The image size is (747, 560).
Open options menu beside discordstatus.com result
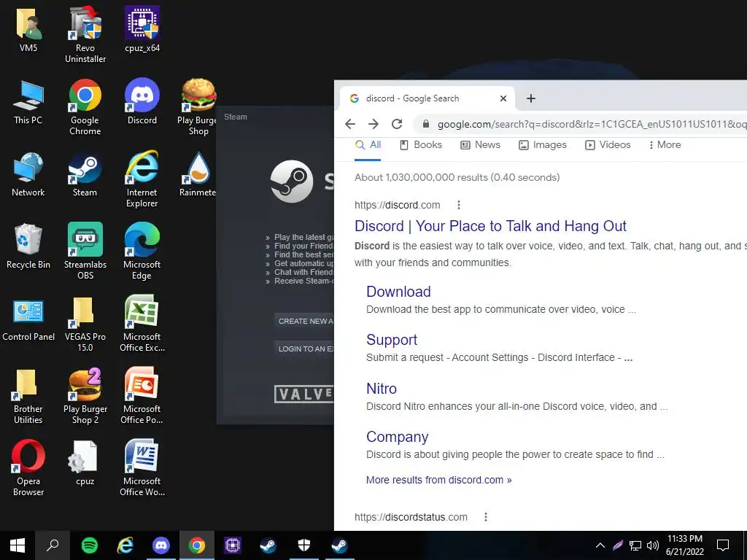click(x=485, y=517)
